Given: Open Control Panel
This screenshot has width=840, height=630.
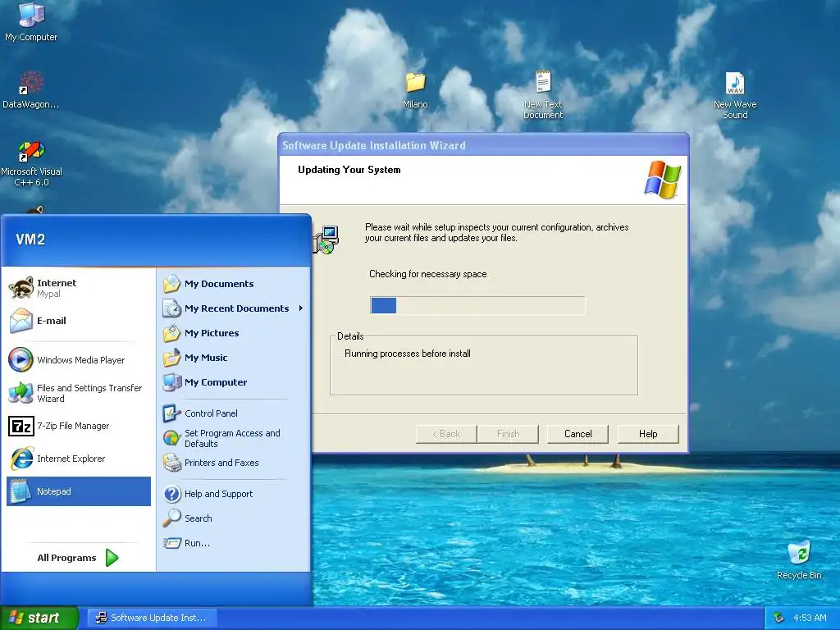Looking at the screenshot, I should coord(234,413).
